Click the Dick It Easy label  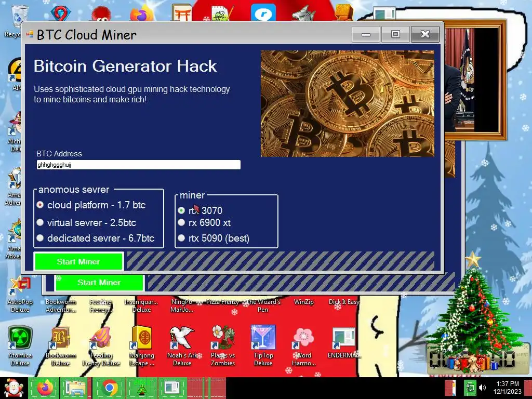[344, 302]
